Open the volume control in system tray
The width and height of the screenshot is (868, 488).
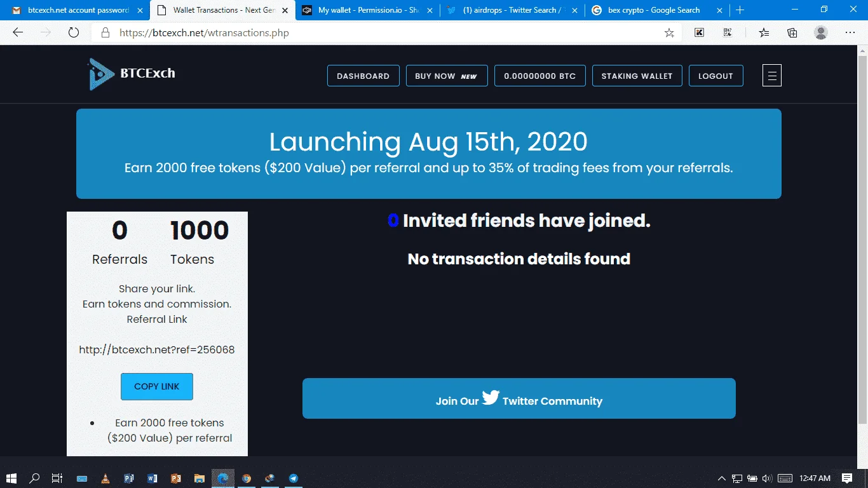(x=767, y=478)
